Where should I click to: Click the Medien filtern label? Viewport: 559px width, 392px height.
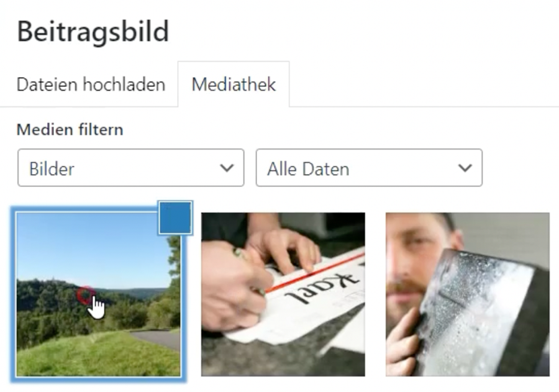(70, 129)
